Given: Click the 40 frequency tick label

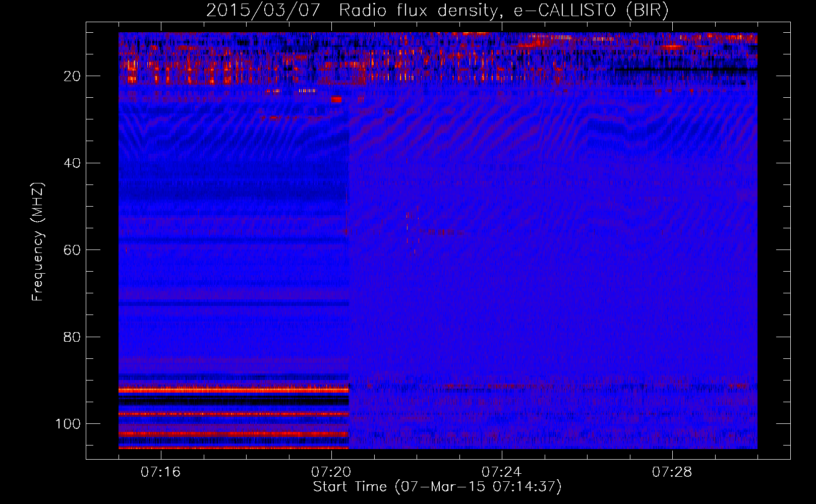Looking at the screenshot, I should (x=73, y=163).
